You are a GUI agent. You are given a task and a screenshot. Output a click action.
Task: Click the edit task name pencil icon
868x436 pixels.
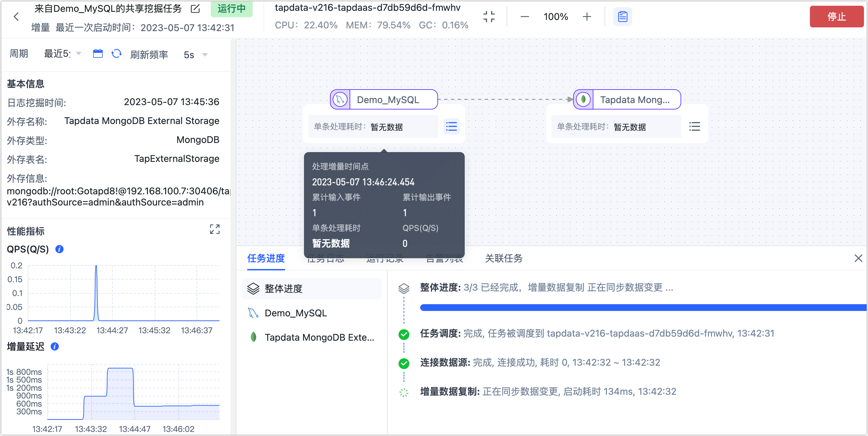pos(195,9)
